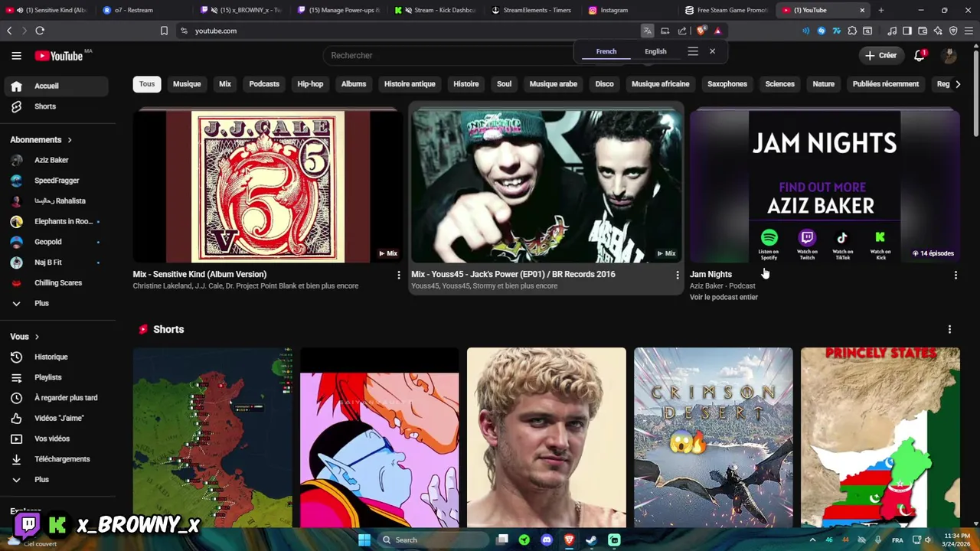Select the Musique filter chip
This screenshot has height=551, width=980.
pyautogui.click(x=187, y=84)
